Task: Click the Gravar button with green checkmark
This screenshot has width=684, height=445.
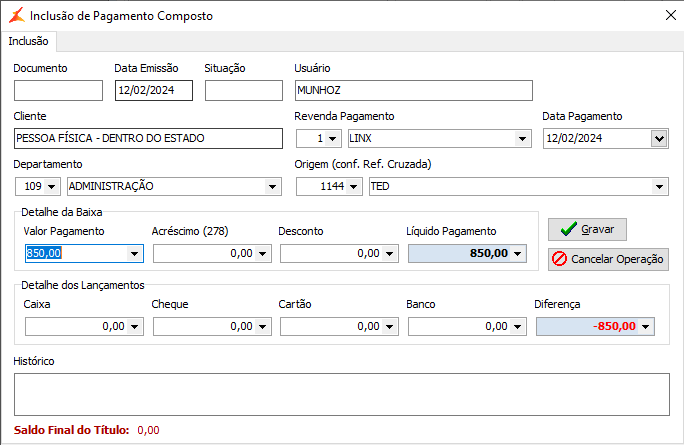Action: click(587, 229)
